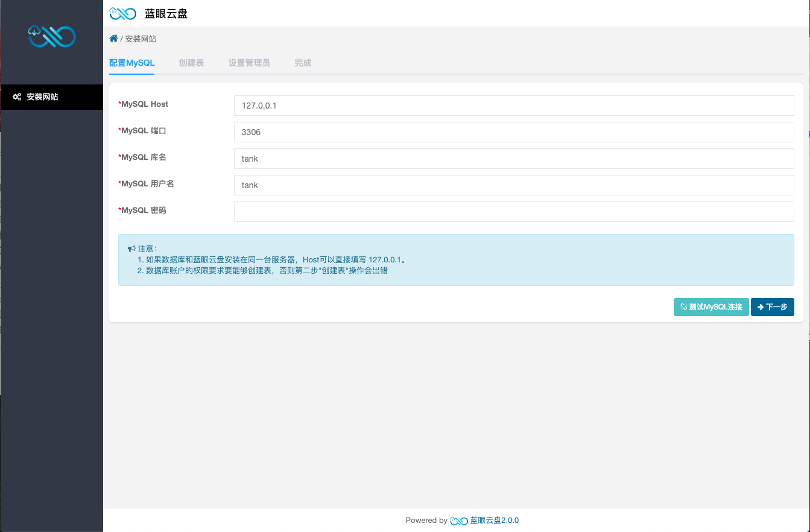
Task: Click the 蓝眼云盘 title text in the header
Action: (x=166, y=13)
